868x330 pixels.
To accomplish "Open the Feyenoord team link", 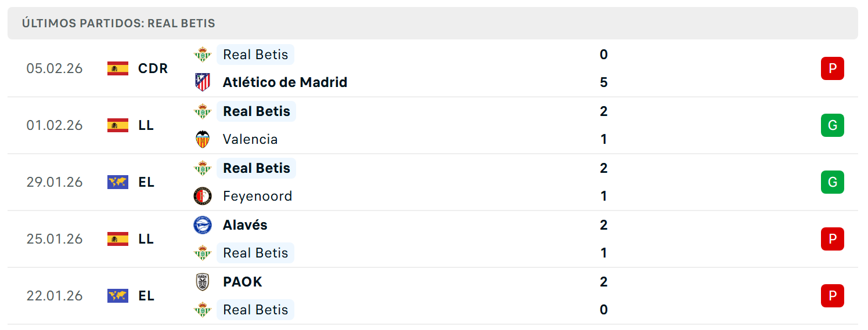I will coord(258,196).
